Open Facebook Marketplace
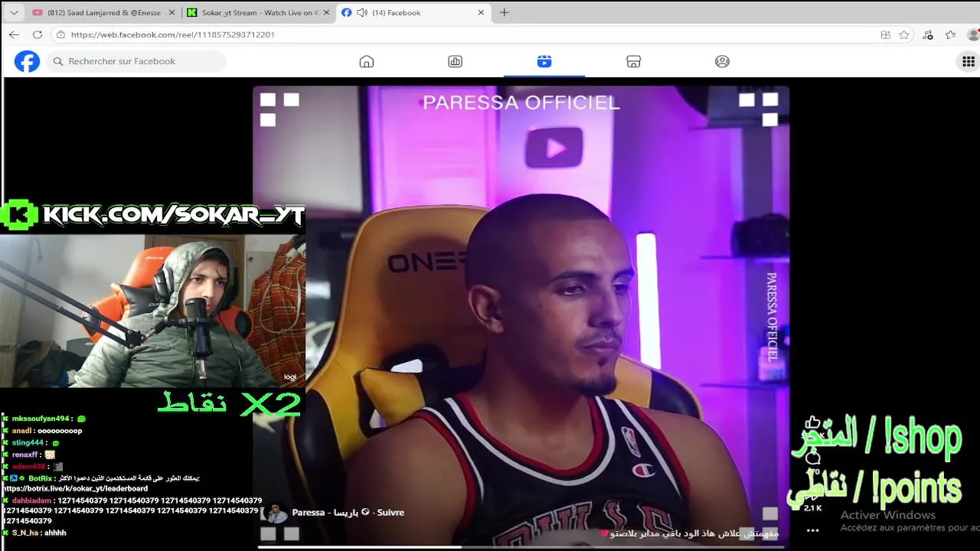The width and height of the screenshot is (980, 551). 633,61
